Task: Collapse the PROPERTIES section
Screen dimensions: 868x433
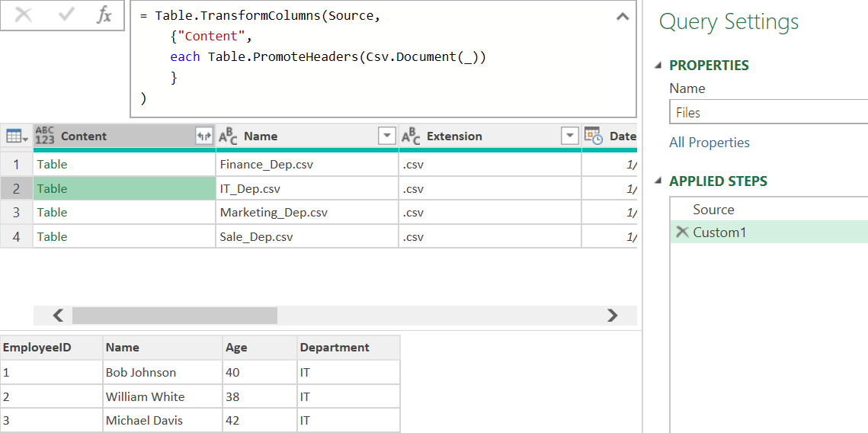Action: tap(658, 66)
